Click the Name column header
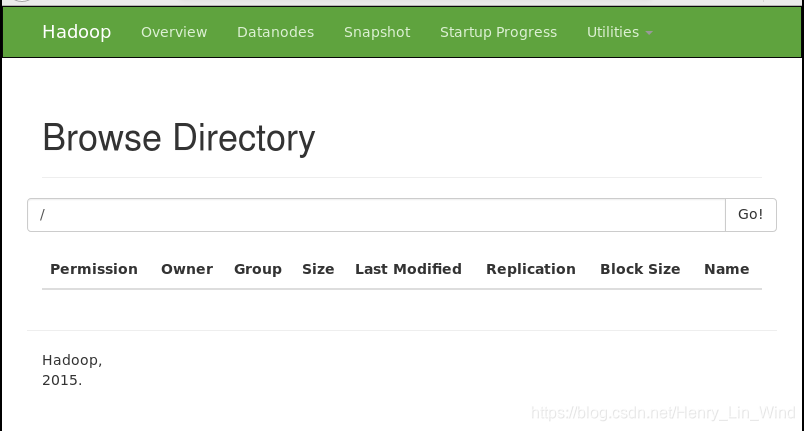 [727, 269]
